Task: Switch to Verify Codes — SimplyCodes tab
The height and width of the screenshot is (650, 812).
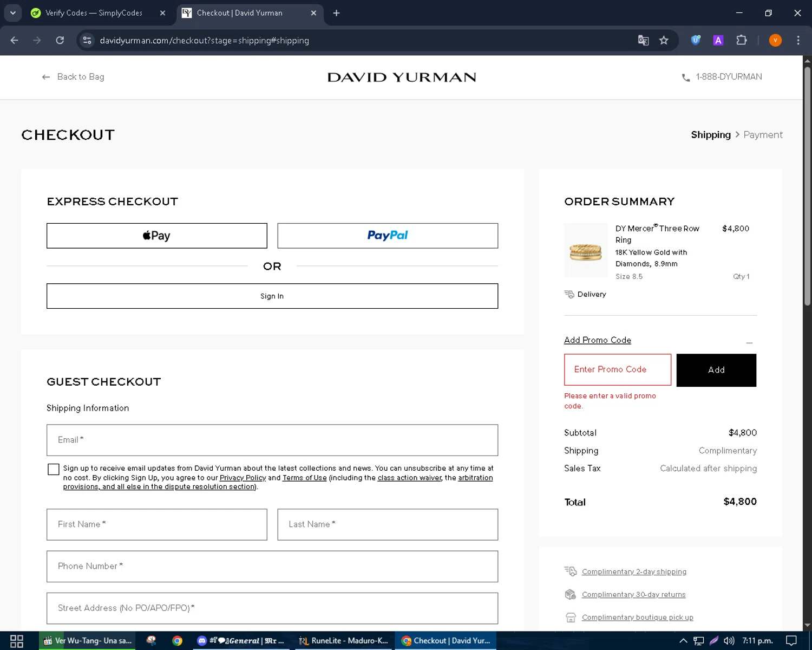Action: pos(94,13)
